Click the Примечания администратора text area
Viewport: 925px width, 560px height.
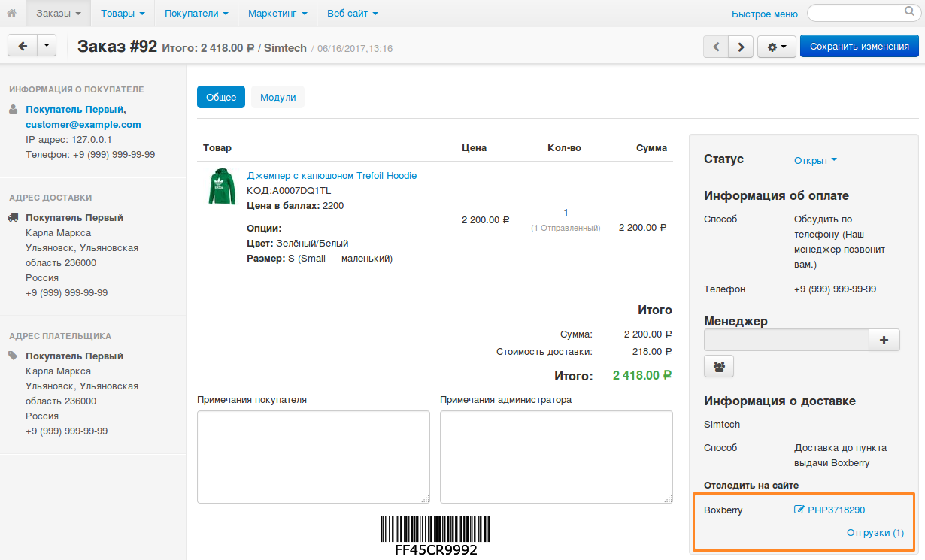pyautogui.click(x=556, y=456)
